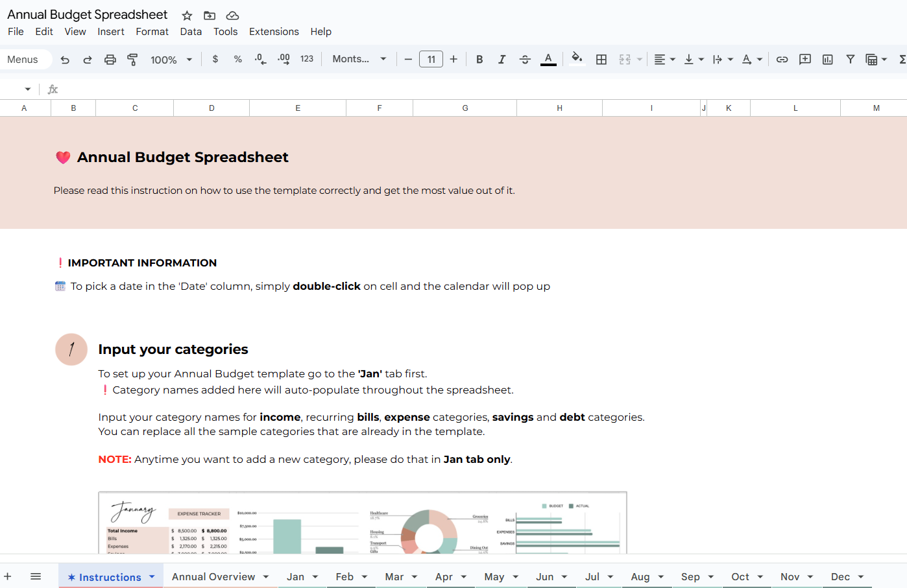The height and width of the screenshot is (588, 907).
Task: Add a new sheet
Action: tap(8, 576)
